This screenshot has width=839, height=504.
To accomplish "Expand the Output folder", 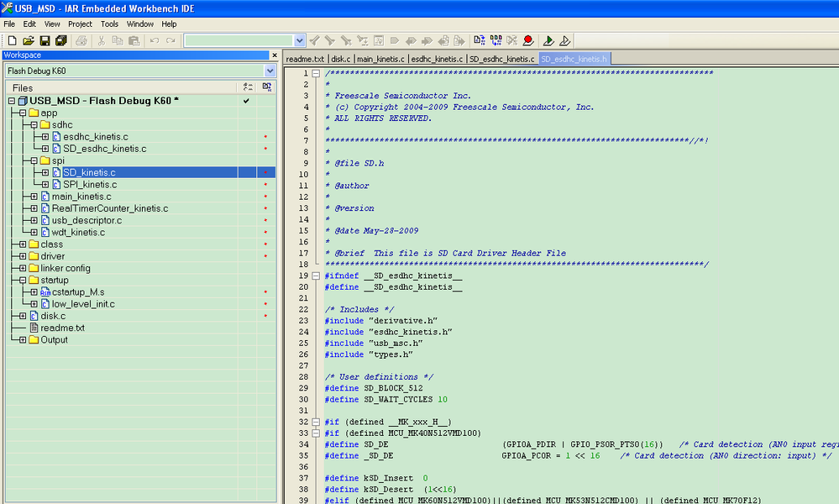I will (23, 339).
